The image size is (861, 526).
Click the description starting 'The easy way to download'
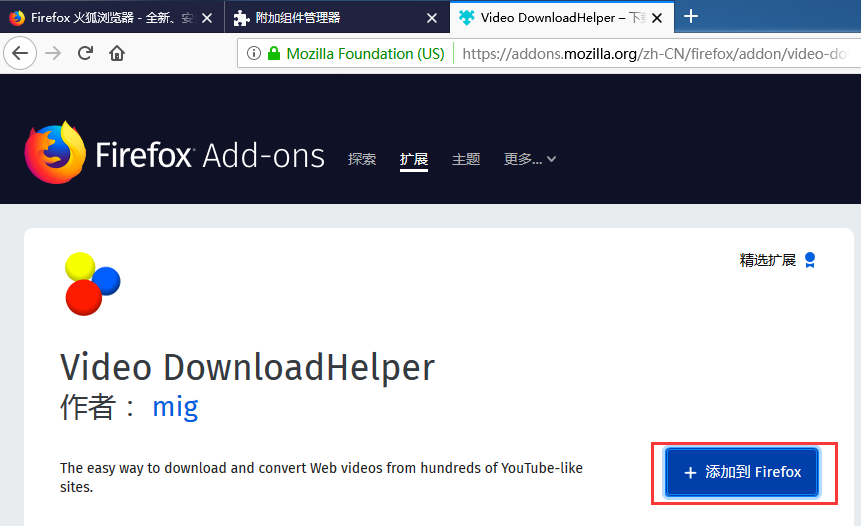click(321, 477)
